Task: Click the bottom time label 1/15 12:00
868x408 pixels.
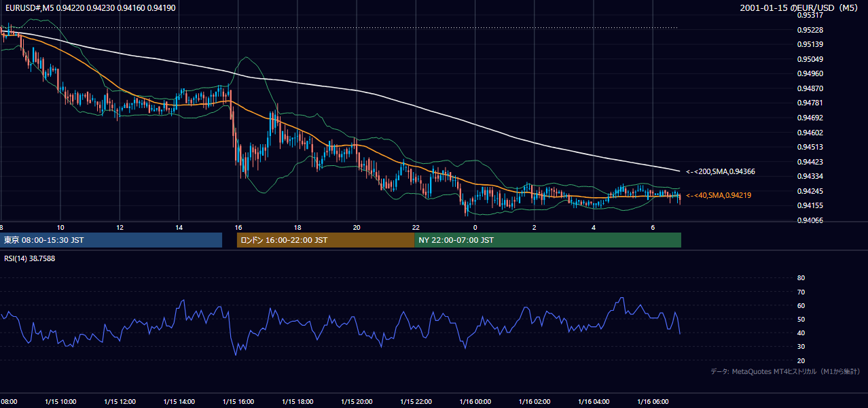Action: [120, 402]
